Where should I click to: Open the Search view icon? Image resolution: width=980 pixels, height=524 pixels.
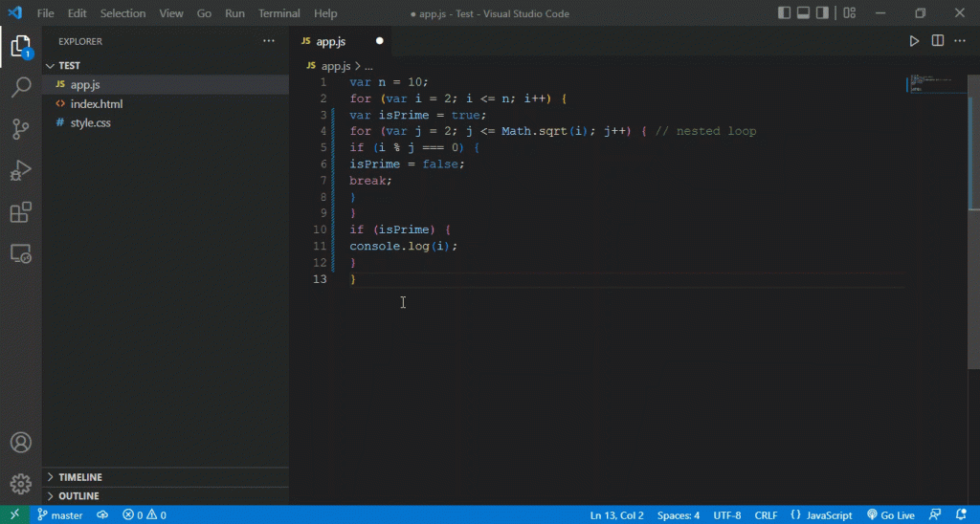(21, 87)
